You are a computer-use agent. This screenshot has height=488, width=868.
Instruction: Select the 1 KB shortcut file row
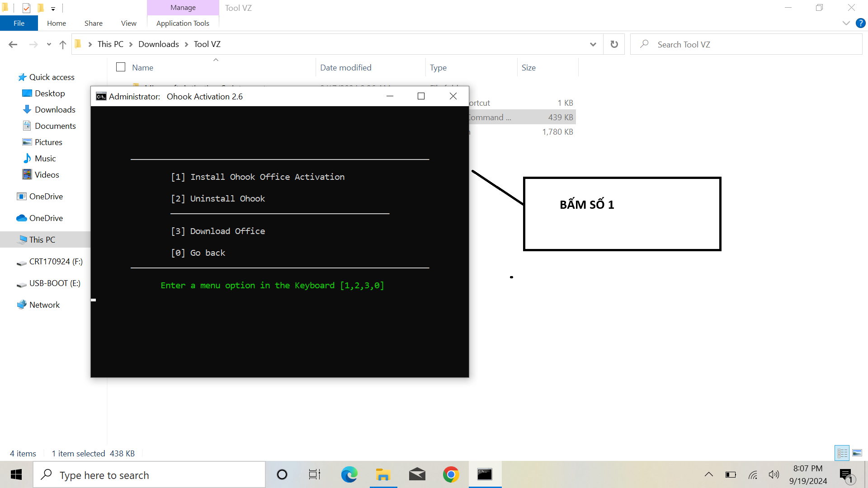click(x=522, y=103)
